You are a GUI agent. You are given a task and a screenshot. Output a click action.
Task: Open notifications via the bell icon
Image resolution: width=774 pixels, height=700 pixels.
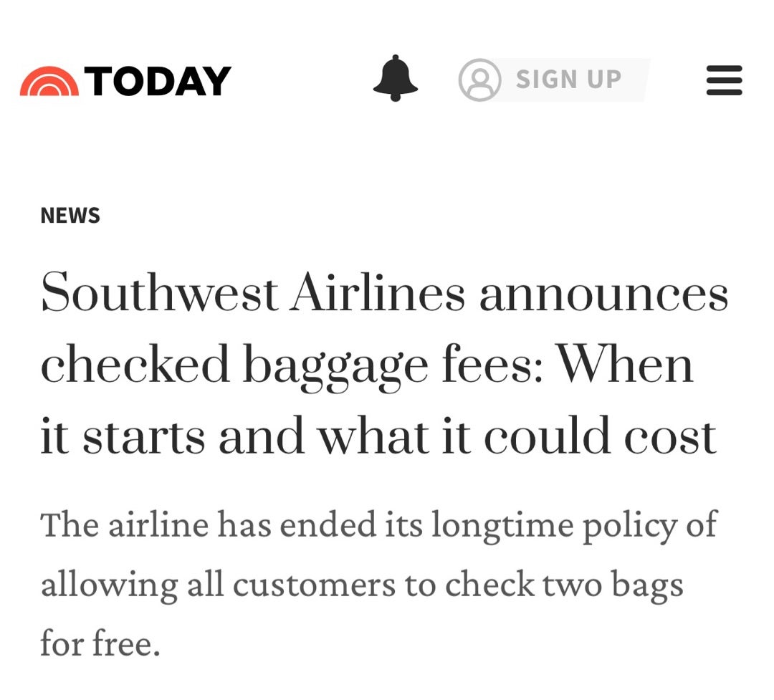pyautogui.click(x=395, y=78)
